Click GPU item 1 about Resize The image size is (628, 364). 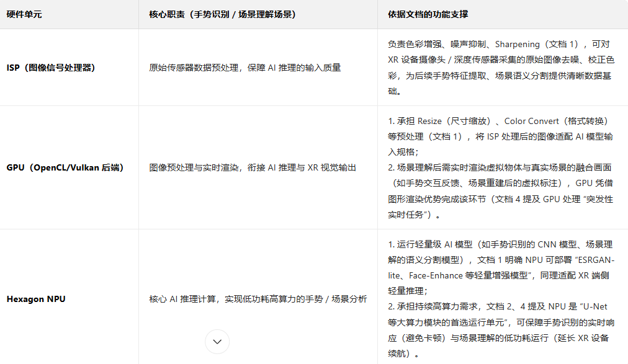500,136
